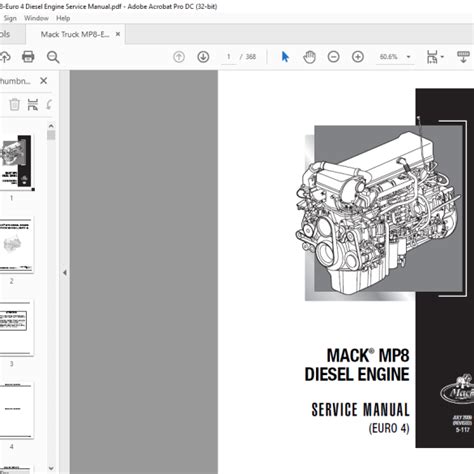Viewport: 474px width, 474px height.
Task: Click the scrolling mode toolbar icon
Action: point(463,57)
